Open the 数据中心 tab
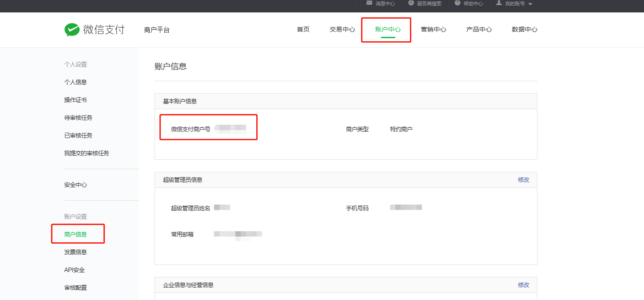 525,30
